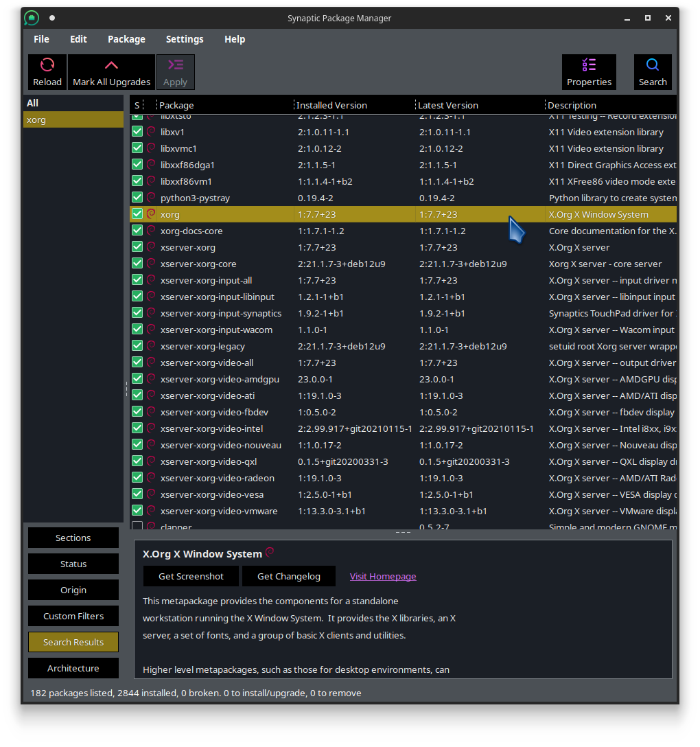Click Debian swirl icon beside python3-pystray
Image resolution: width=700 pixels, height=747 pixels.
(151, 198)
